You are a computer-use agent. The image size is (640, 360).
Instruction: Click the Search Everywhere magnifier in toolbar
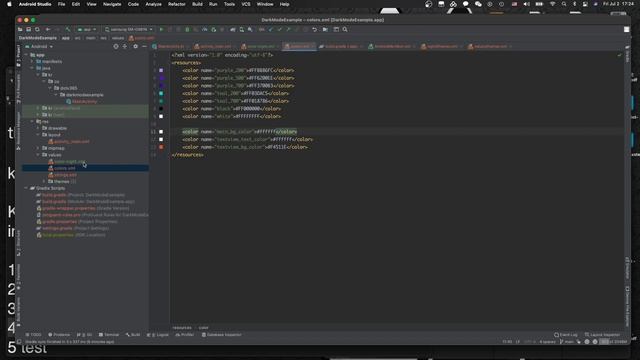coord(345,29)
